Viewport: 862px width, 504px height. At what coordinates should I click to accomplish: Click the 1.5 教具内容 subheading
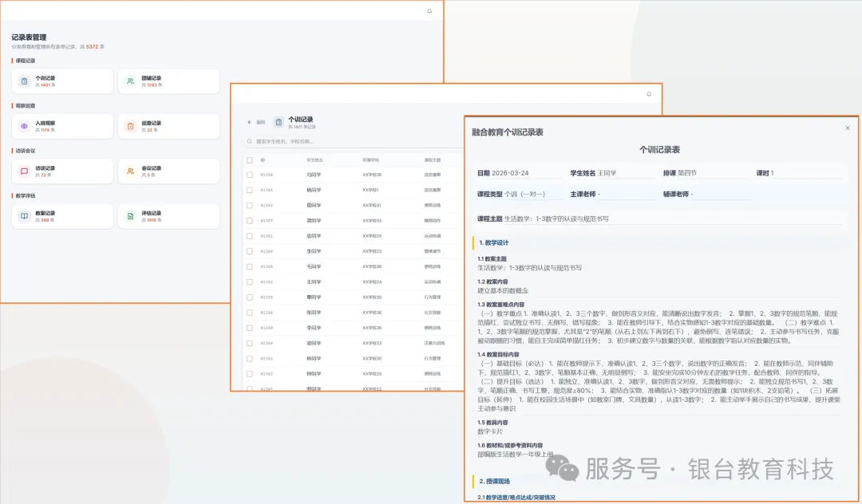click(x=492, y=423)
